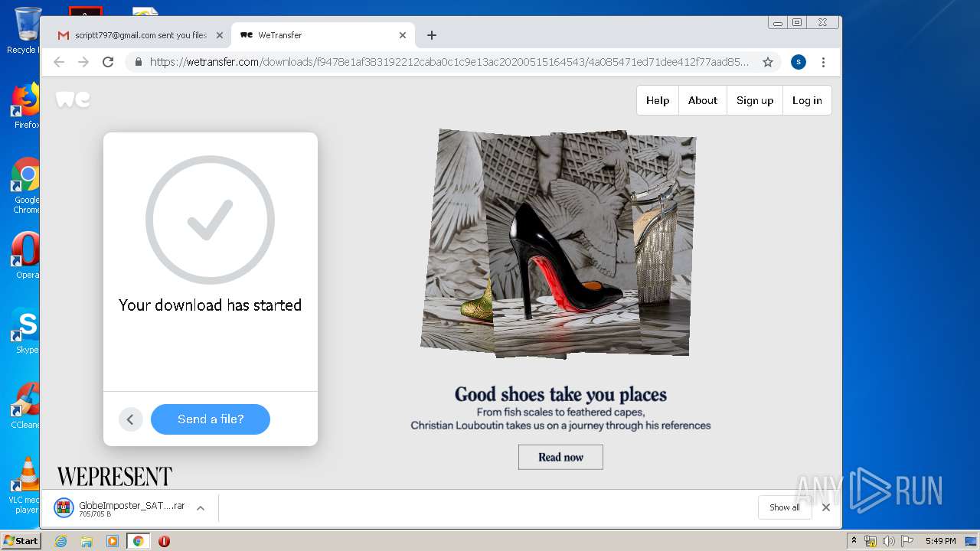Open Opera desktop shortcut
980x551 pixels.
pyautogui.click(x=27, y=255)
